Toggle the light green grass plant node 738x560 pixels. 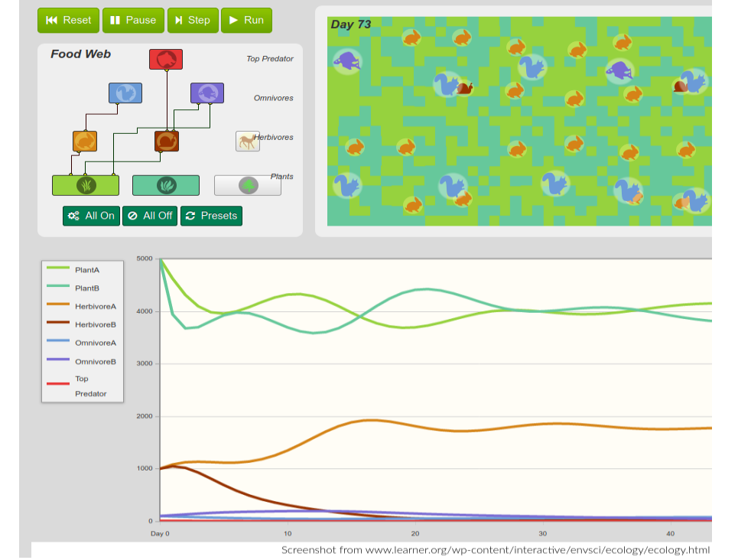point(86,185)
